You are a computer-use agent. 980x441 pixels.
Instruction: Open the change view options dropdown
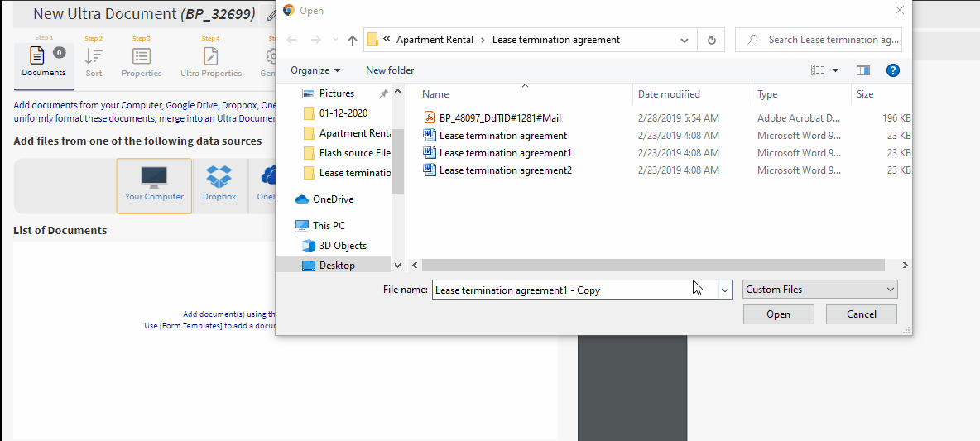coord(835,70)
